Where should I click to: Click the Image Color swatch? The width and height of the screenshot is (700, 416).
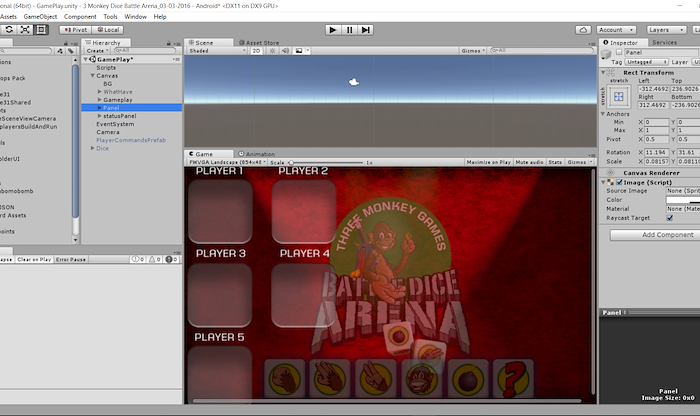683,200
